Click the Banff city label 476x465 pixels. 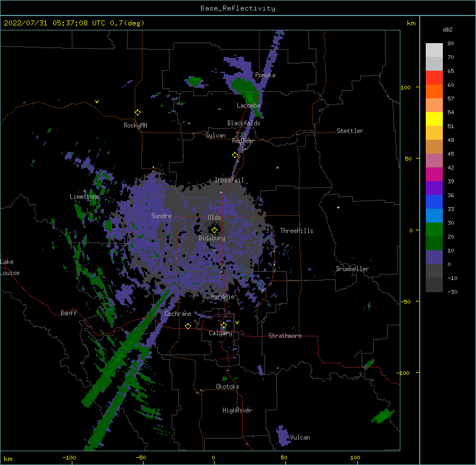click(68, 313)
